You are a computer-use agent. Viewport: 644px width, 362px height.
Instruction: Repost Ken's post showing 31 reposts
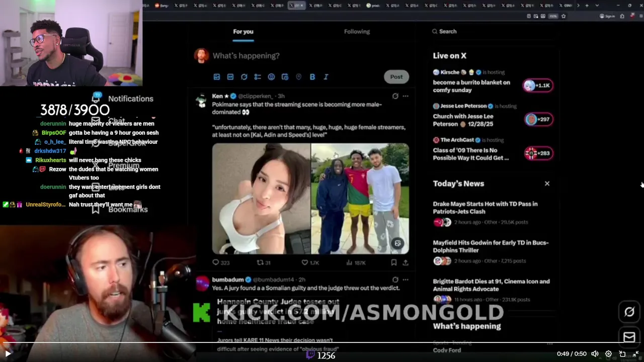(x=264, y=262)
